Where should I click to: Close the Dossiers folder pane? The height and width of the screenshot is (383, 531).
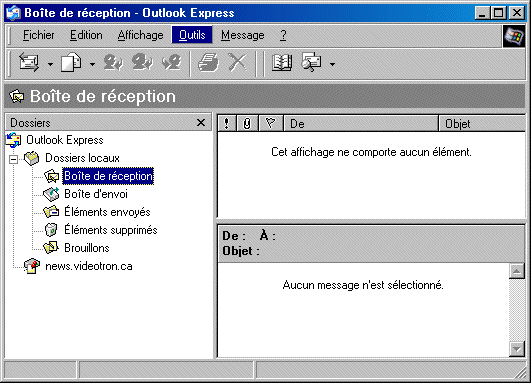pos(201,123)
